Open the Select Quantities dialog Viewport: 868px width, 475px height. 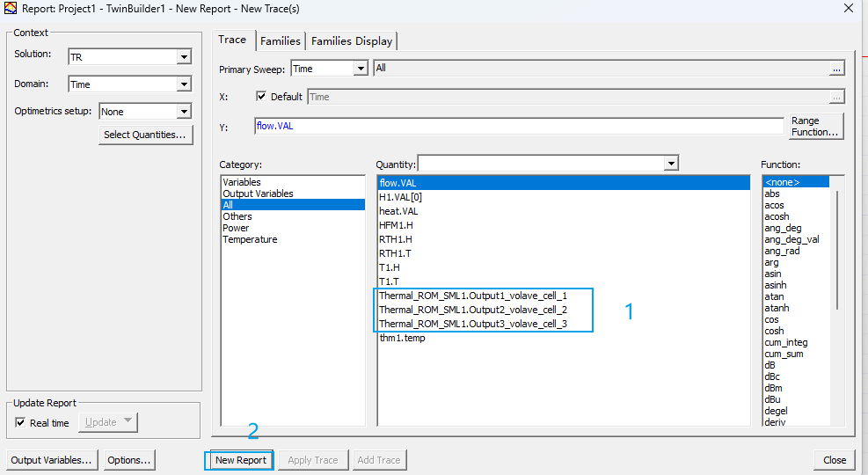pos(145,135)
